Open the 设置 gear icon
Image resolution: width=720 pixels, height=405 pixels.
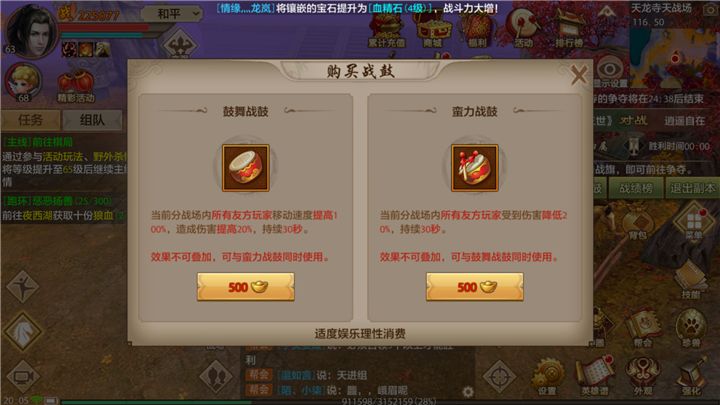[546, 377]
